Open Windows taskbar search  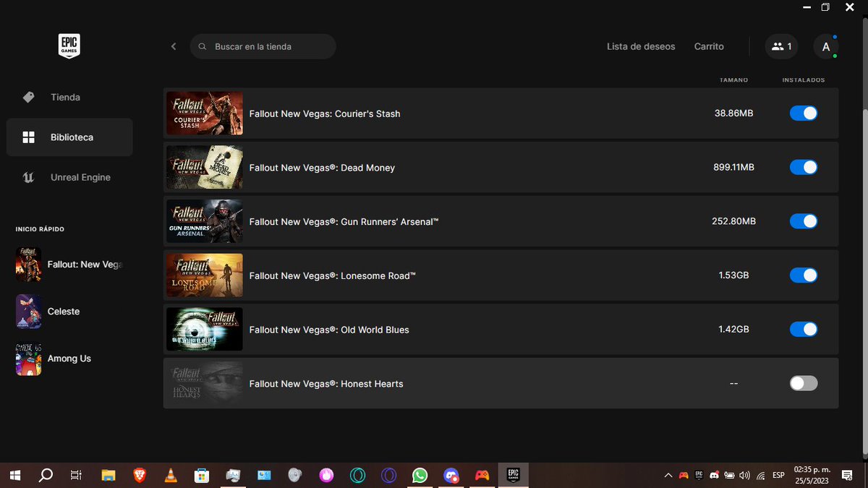click(x=46, y=475)
